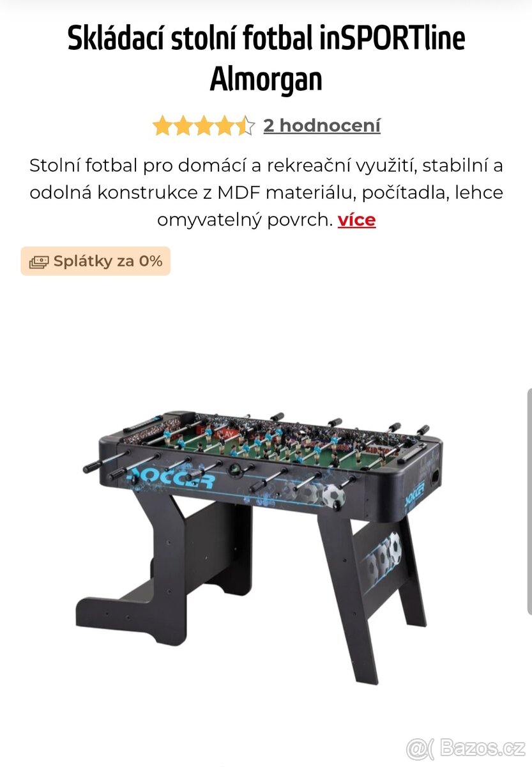The width and height of the screenshot is (532, 767).
Task: Click the half-filled fifth rating star
Action: tap(245, 126)
